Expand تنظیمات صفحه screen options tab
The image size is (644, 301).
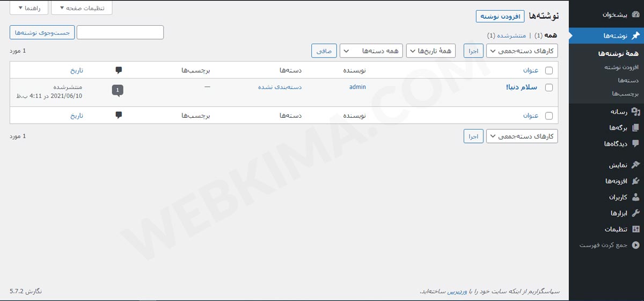coord(82,8)
